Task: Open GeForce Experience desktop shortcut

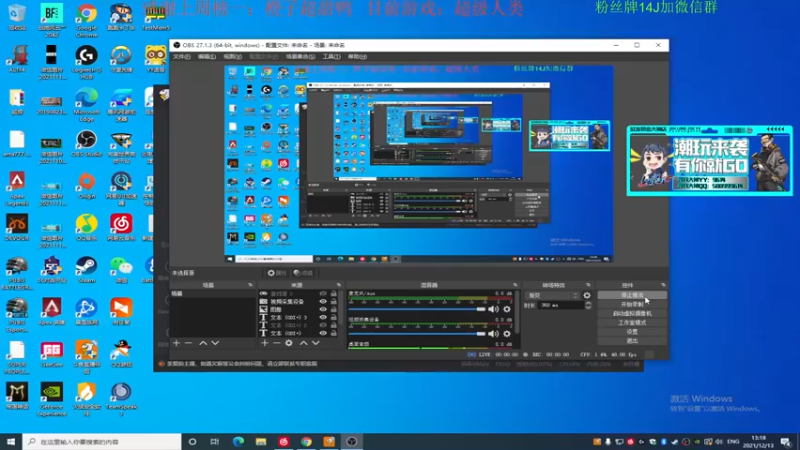Action: pos(52,399)
